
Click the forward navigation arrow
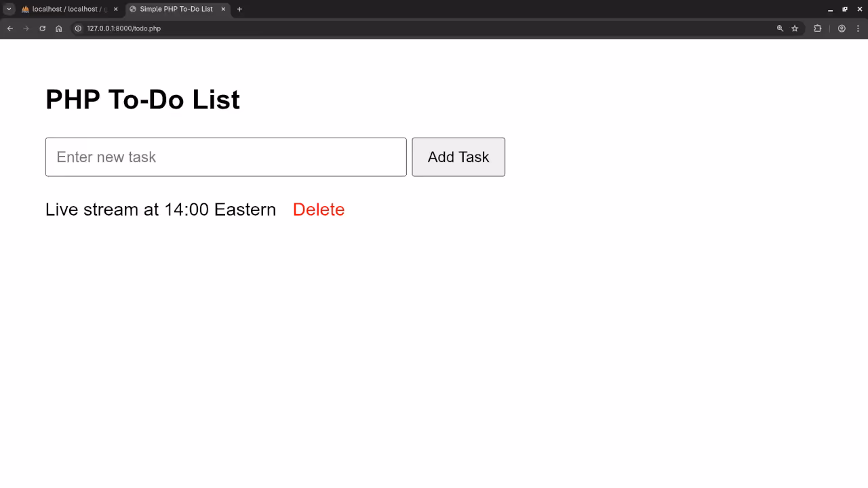26,28
